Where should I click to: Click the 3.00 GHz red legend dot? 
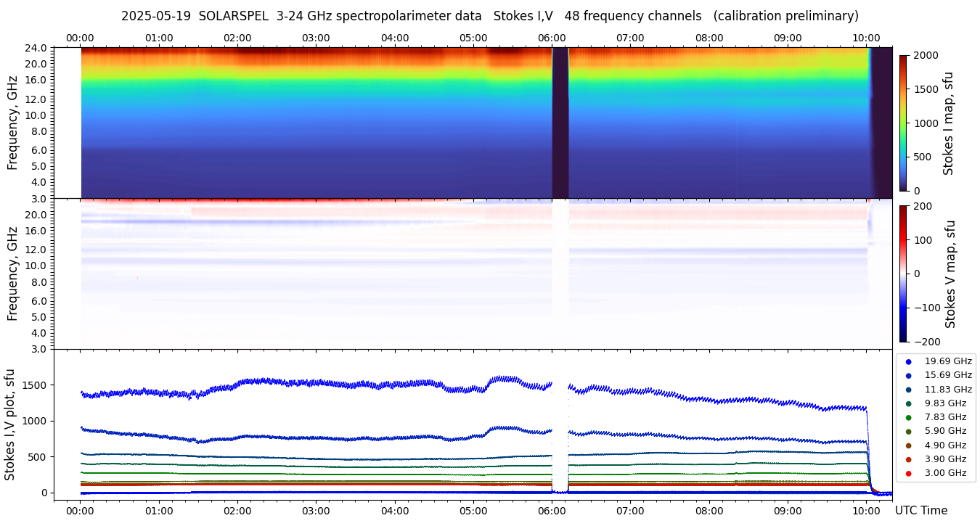(x=908, y=474)
